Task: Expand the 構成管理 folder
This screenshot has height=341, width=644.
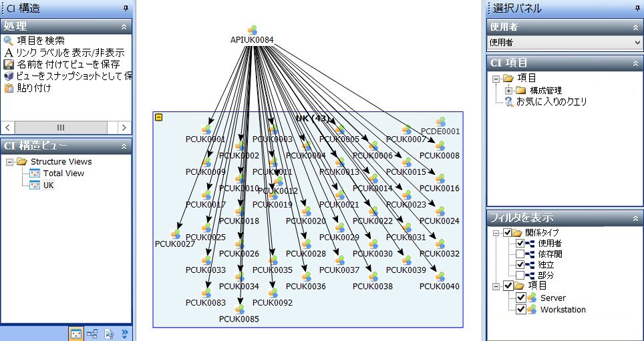Action: coord(509,91)
